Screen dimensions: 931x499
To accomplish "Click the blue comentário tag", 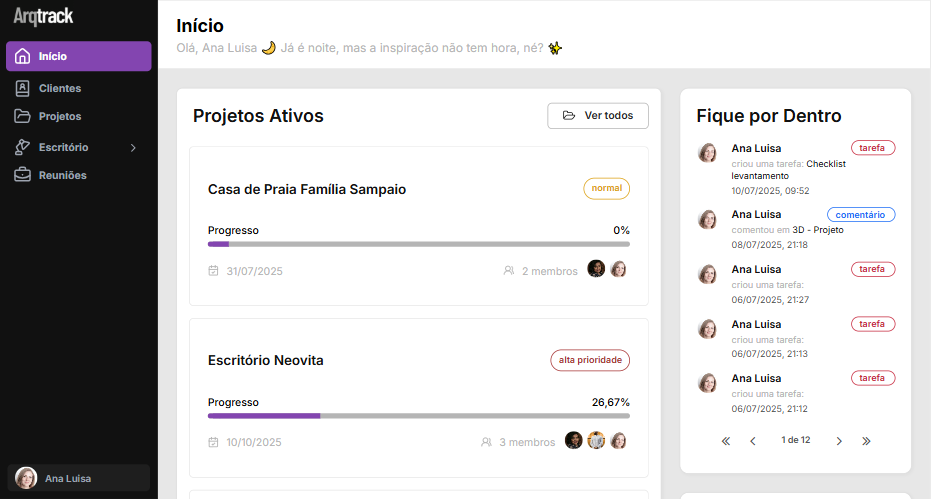I will pyautogui.click(x=861, y=214).
